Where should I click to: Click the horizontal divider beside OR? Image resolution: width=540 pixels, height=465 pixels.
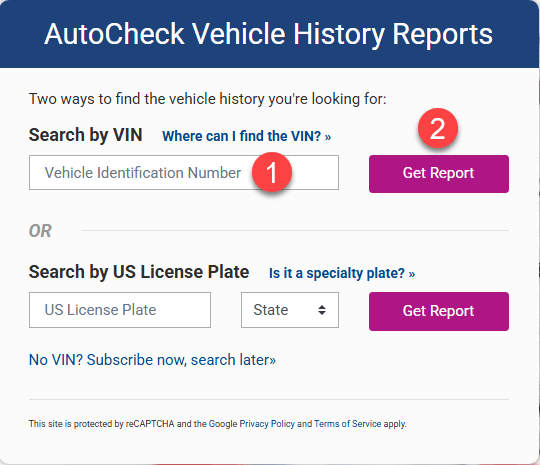point(295,230)
